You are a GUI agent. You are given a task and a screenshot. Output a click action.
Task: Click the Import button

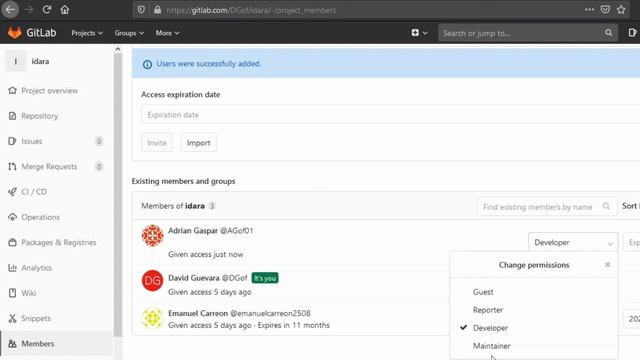click(x=198, y=142)
